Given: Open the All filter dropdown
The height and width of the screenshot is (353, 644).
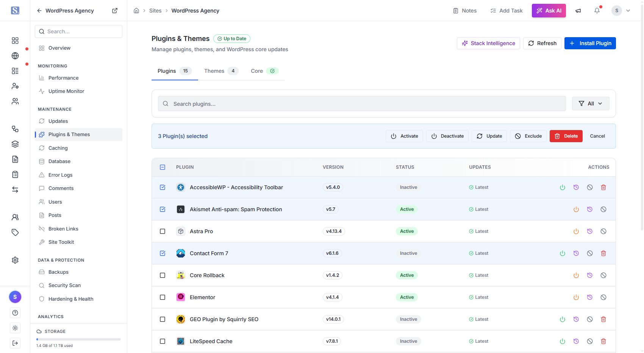Looking at the screenshot, I should (591, 104).
